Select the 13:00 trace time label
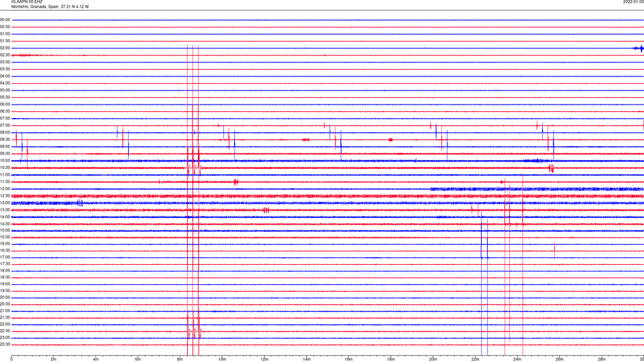This screenshot has height=362, width=644. (x=5, y=202)
